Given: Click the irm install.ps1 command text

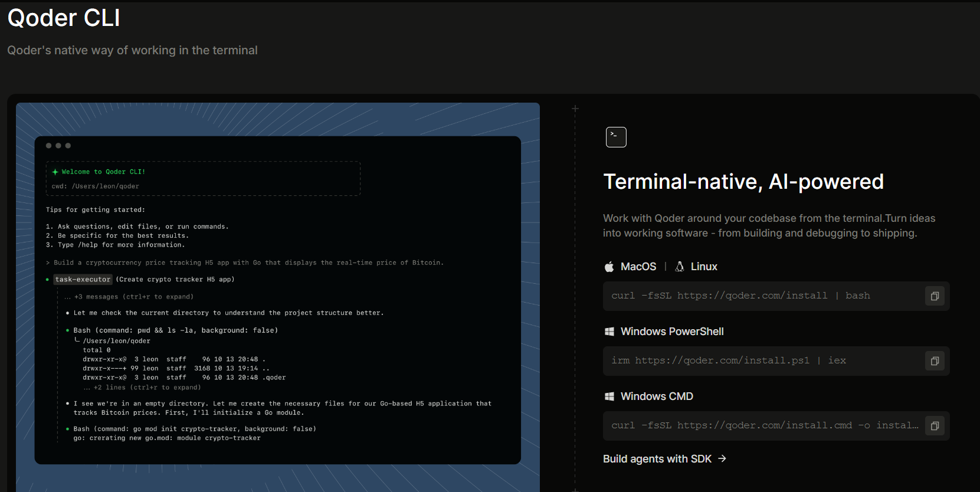Looking at the screenshot, I should (729, 360).
